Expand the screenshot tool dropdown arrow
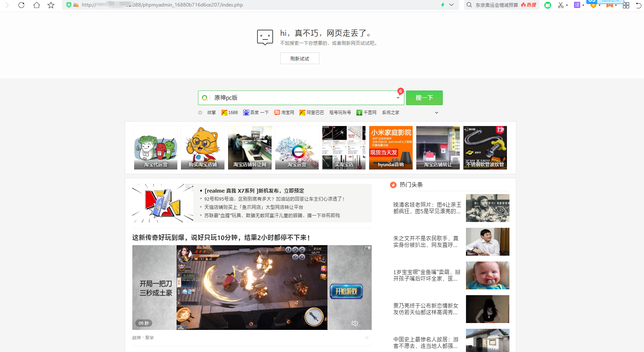The image size is (644, 352). 567,5
